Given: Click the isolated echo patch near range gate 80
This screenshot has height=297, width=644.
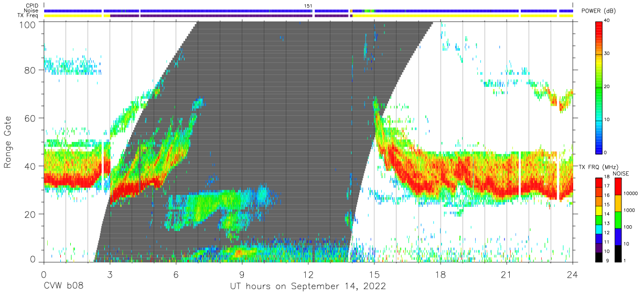Looking at the screenshot, I should (72, 67).
